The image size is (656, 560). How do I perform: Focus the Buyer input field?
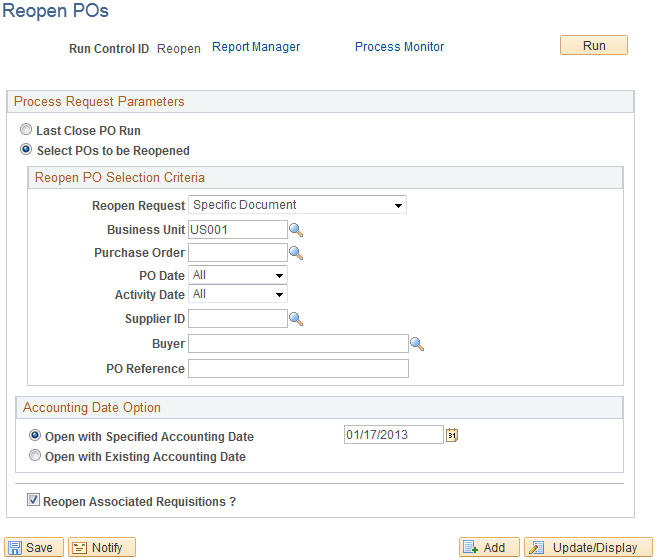pyautogui.click(x=298, y=343)
